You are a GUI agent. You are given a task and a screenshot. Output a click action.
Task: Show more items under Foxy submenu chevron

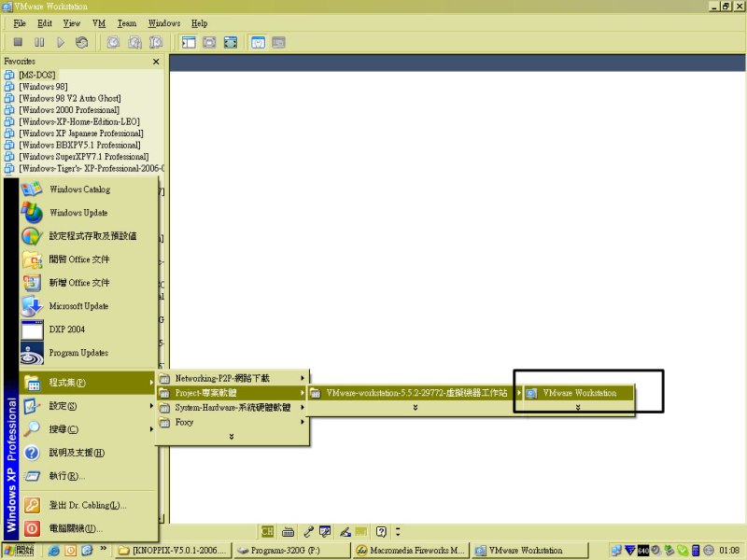[x=232, y=436]
